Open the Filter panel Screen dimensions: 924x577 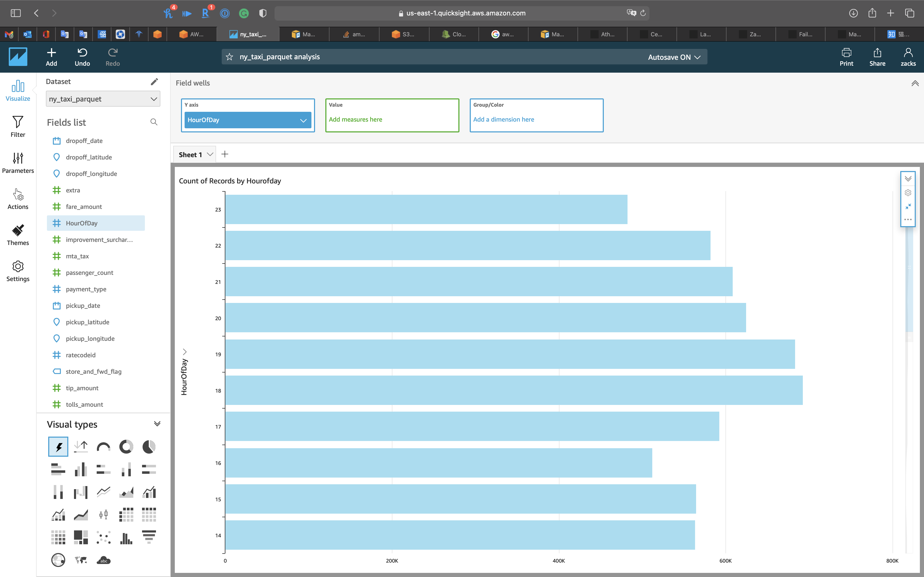tap(18, 127)
